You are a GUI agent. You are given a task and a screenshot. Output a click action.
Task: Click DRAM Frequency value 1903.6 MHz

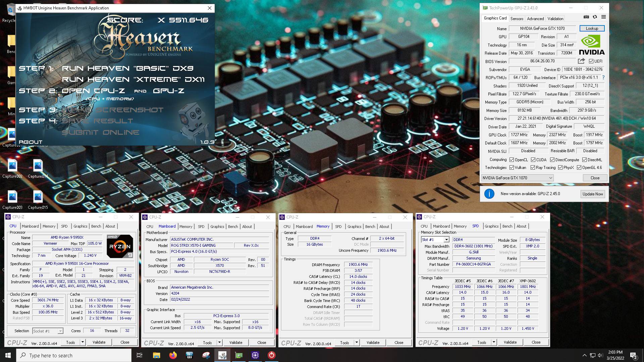[x=358, y=265]
